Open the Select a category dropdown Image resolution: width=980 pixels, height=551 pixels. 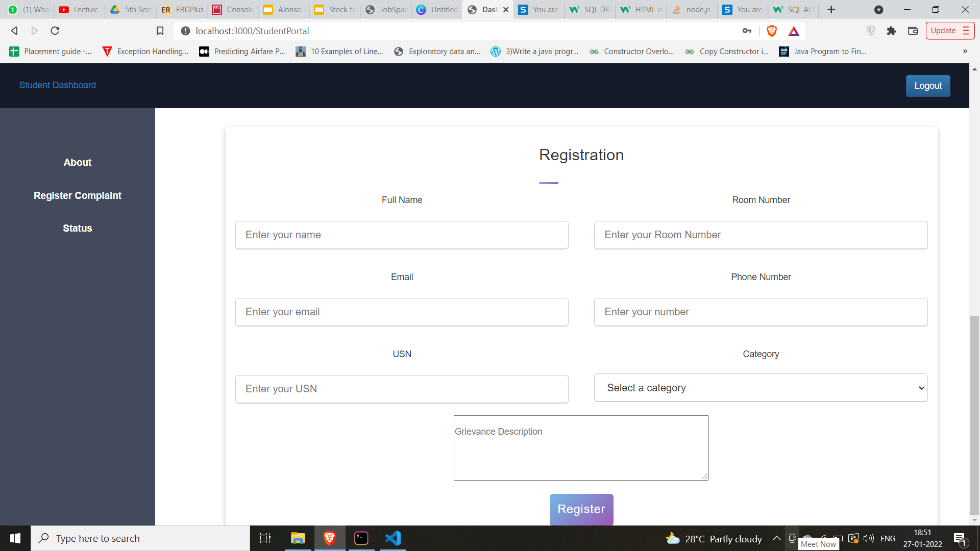pyautogui.click(x=760, y=388)
